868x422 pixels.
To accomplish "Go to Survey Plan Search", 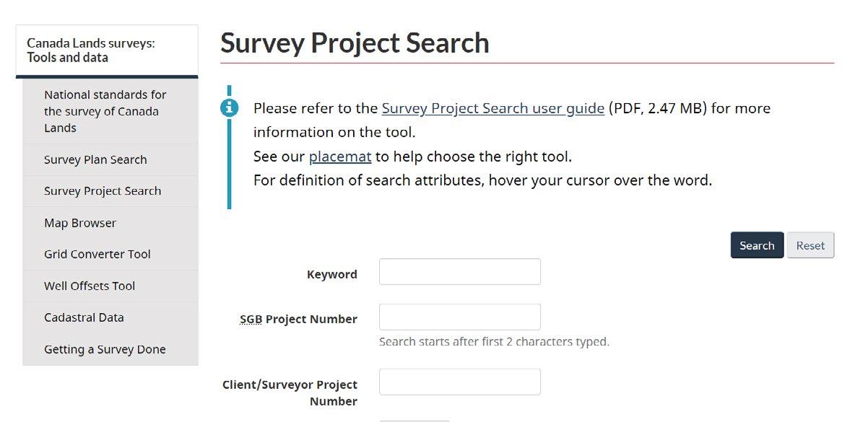I will 95,159.
